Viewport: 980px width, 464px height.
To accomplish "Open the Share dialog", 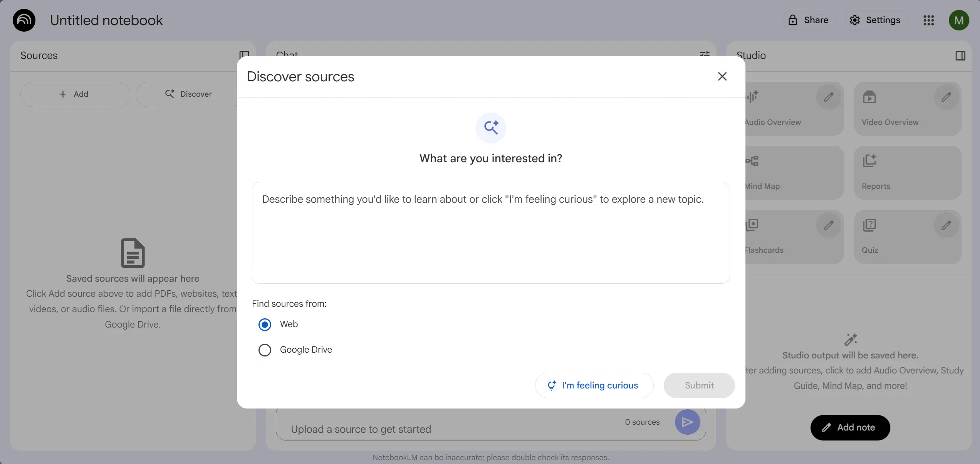I will coord(809,20).
